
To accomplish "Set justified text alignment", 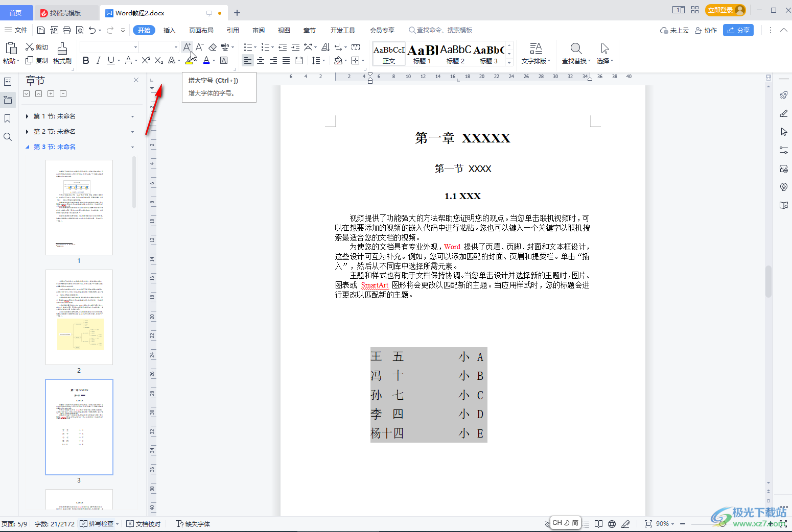I will [286, 60].
